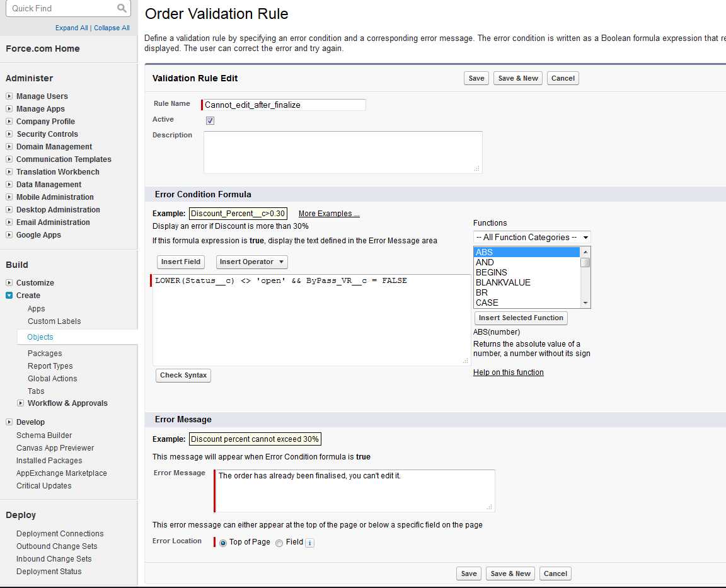Select BEGINS function in list
726x588 pixels.
click(526, 272)
